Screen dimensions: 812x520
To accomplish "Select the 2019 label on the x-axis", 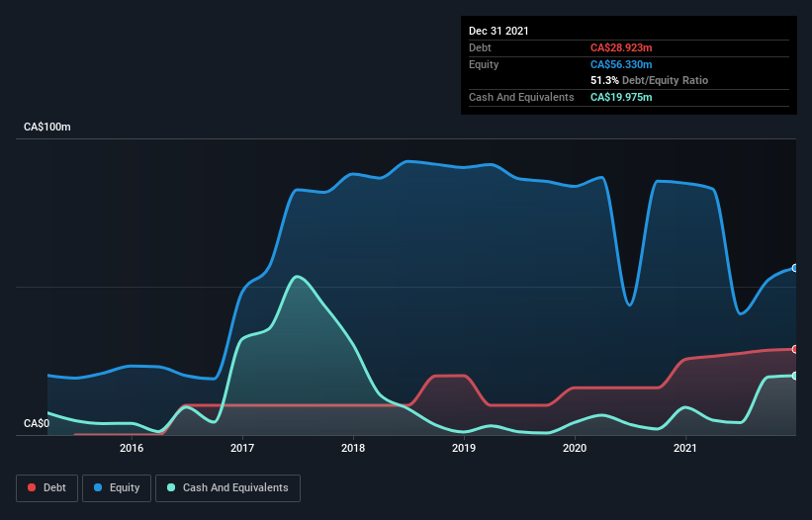I will point(464,448).
